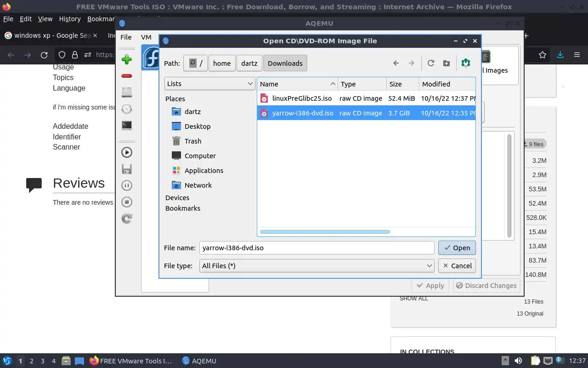Open the Lists dropdown in side panel

pos(210,84)
